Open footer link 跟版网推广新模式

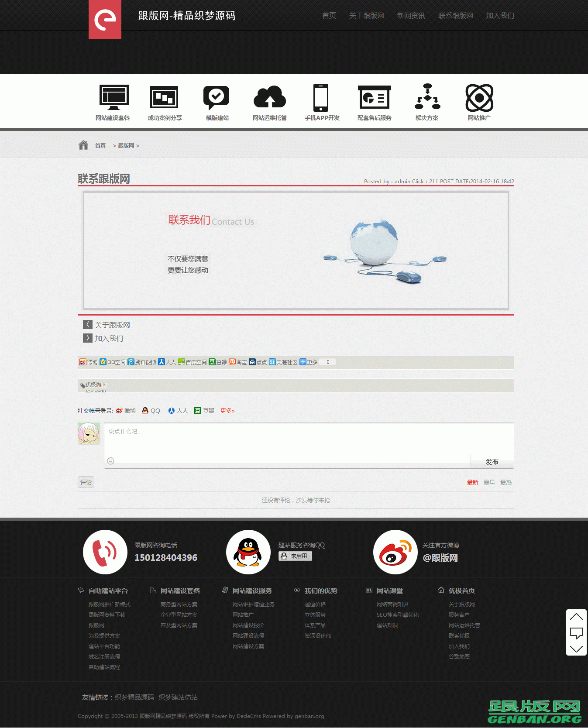[x=110, y=604]
